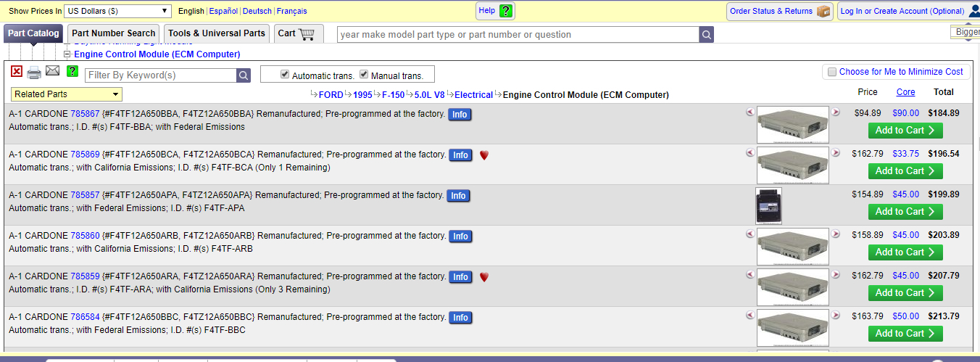Select the FORD breadcrumb link

[331, 95]
